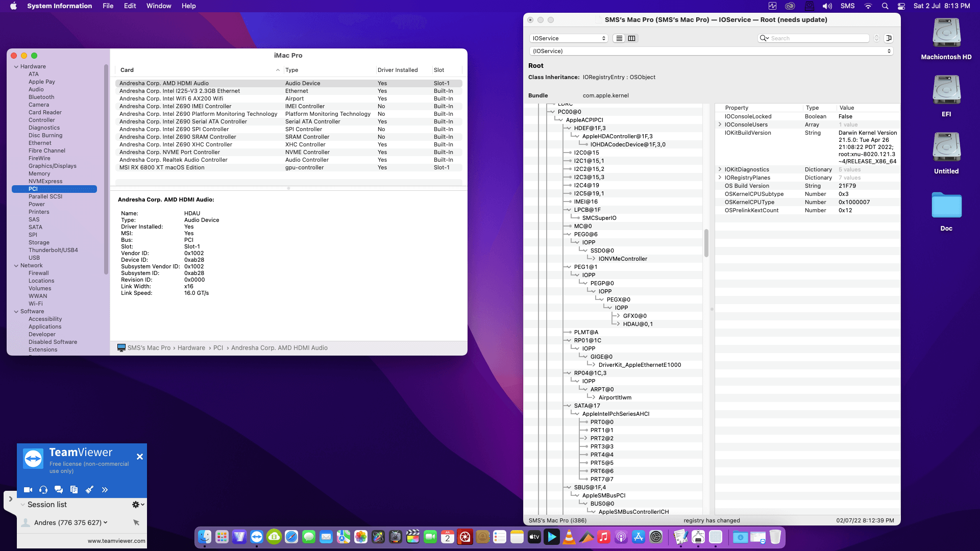Close the TeamViewer session panel

pos(140,457)
